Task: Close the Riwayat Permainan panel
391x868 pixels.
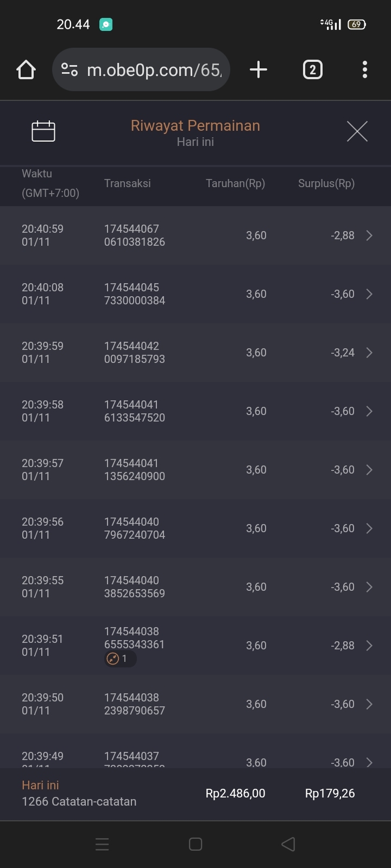Action: (357, 131)
